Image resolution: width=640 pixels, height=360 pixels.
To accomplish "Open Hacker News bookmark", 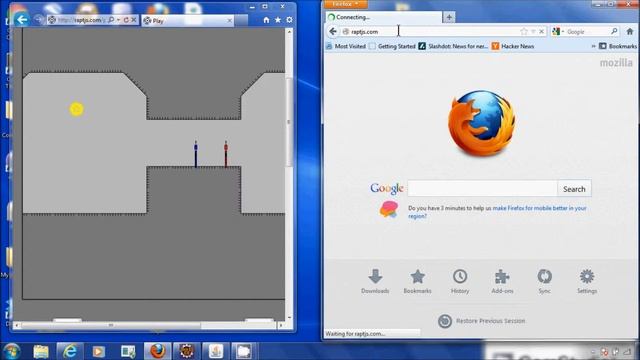I will click(513, 47).
